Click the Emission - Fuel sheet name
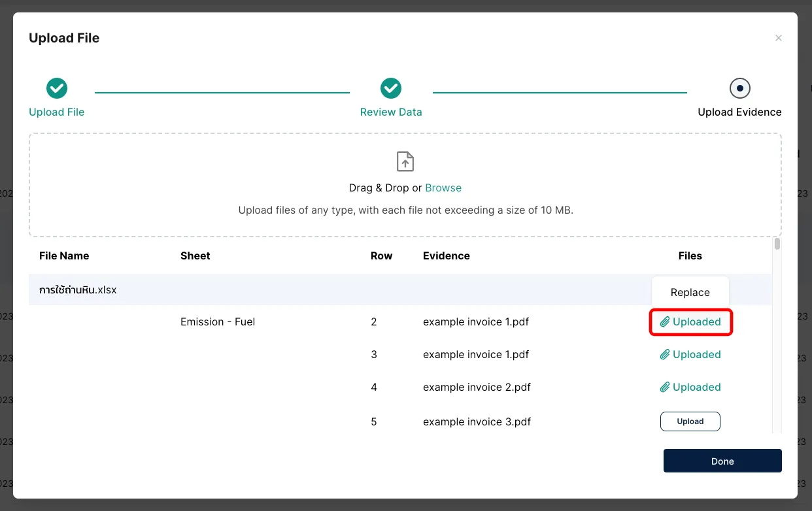This screenshot has height=511, width=812. coord(218,322)
